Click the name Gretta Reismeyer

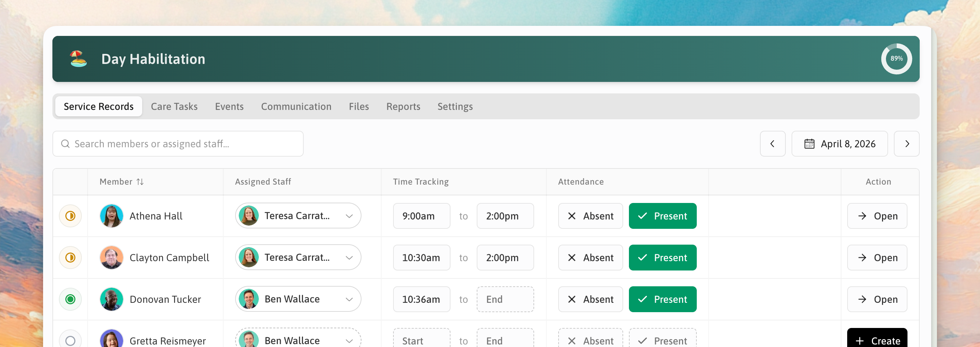pos(168,341)
